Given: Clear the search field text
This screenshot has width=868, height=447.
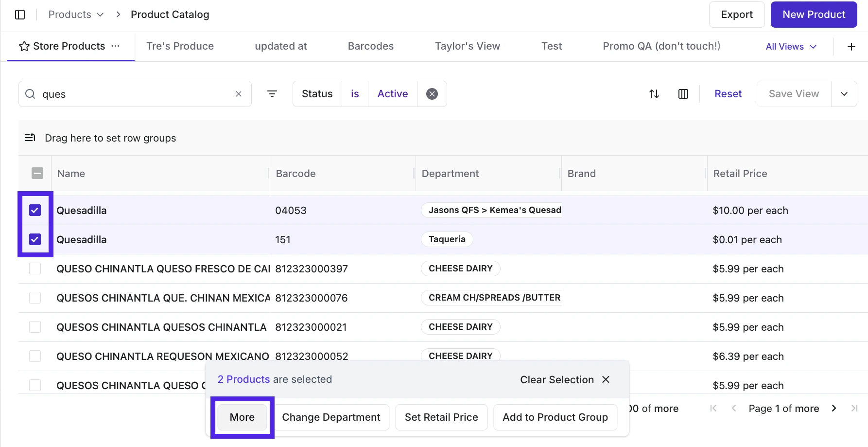Looking at the screenshot, I should (239, 94).
